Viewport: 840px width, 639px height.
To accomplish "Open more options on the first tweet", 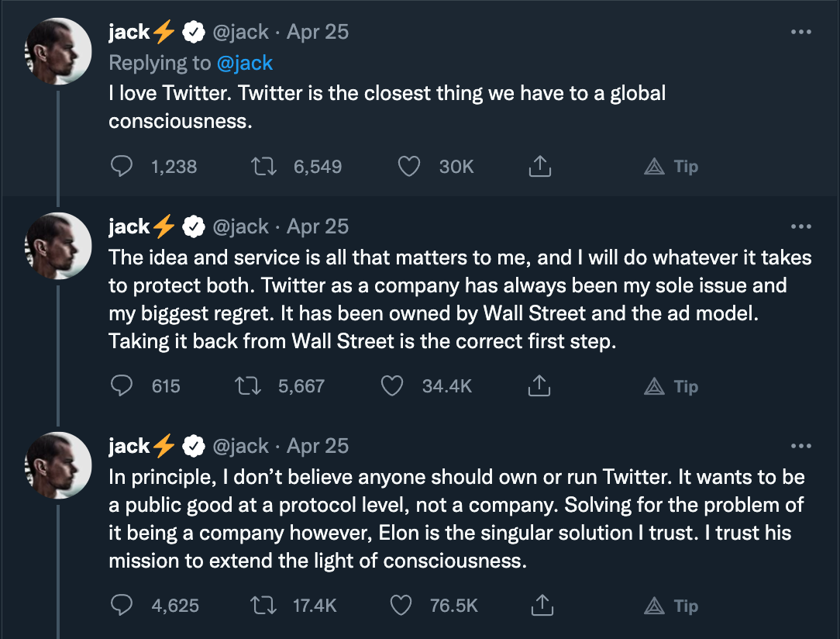I will 800,33.
